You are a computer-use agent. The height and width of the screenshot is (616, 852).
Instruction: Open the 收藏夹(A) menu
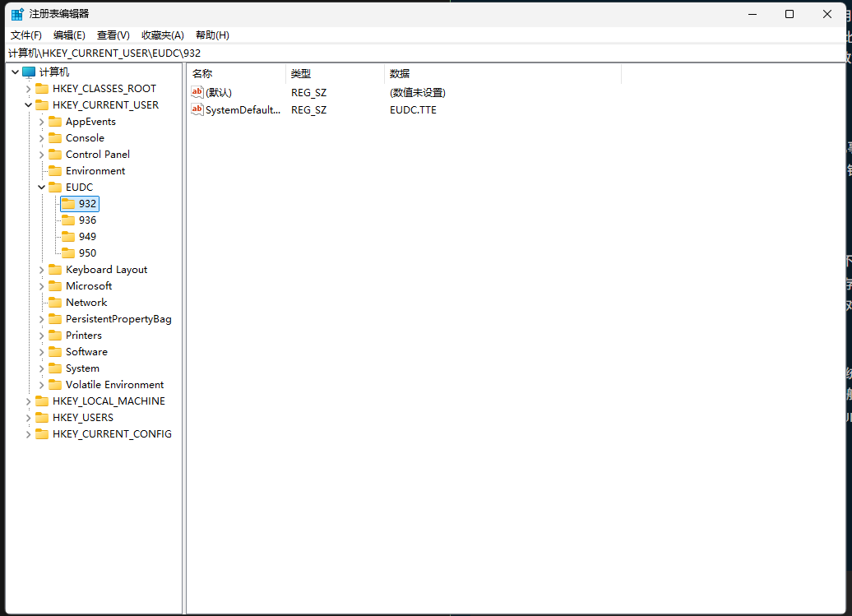point(163,35)
